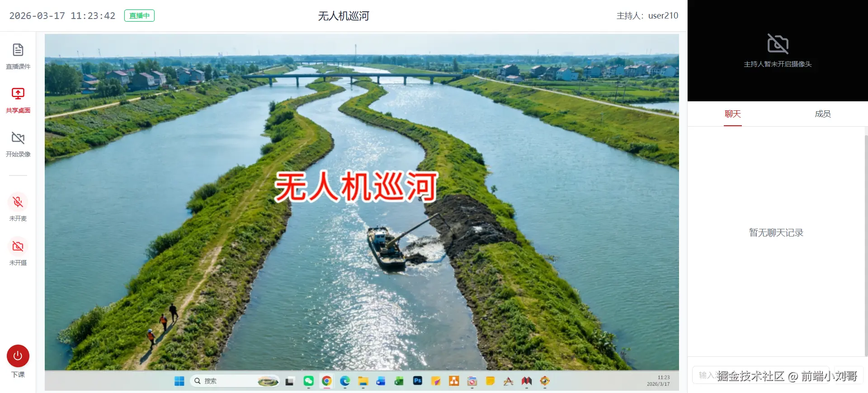Image resolution: width=868 pixels, height=393 pixels.
Task: Click the 直播中 live status badge
Action: [x=139, y=16]
